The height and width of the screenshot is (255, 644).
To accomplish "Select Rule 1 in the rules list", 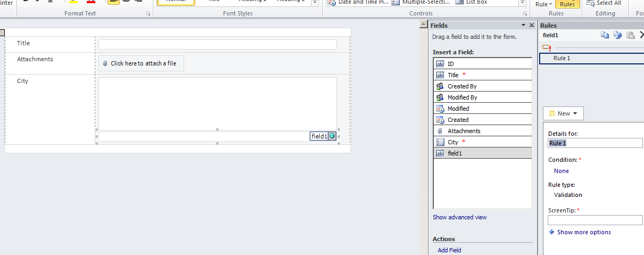I will (x=592, y=59).
